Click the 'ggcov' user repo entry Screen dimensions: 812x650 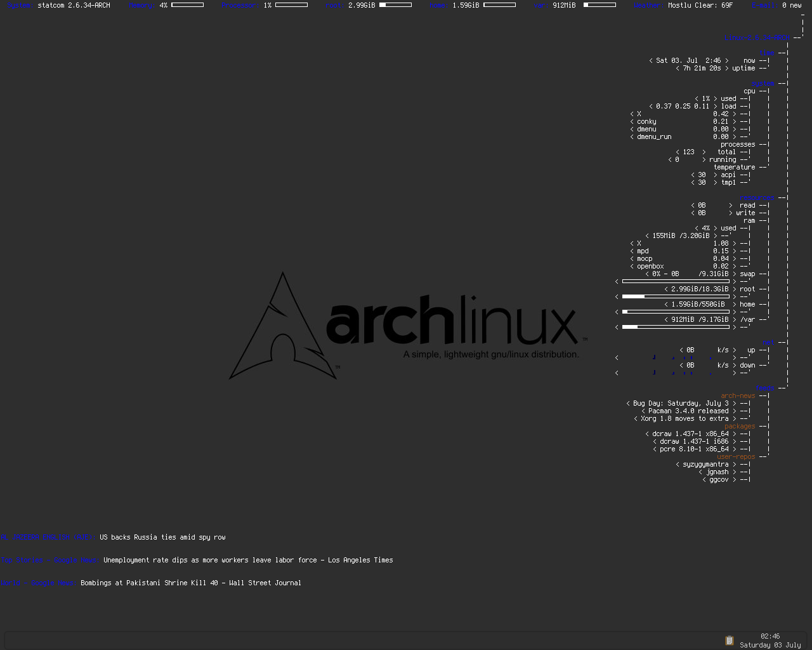pyautogui.click(x=719, y=480)
